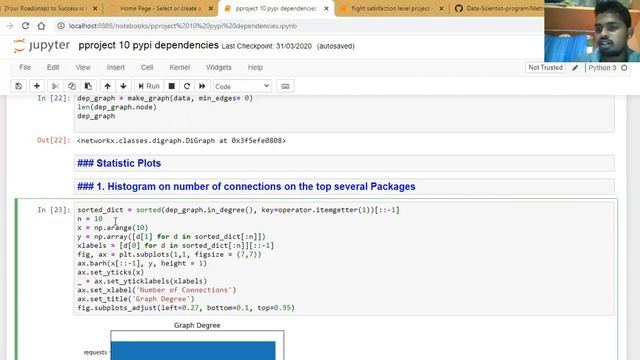Close the pproject 10 pypi dependencies tab
The width and height of the screenshot is (640, 360).
(326, 8)
